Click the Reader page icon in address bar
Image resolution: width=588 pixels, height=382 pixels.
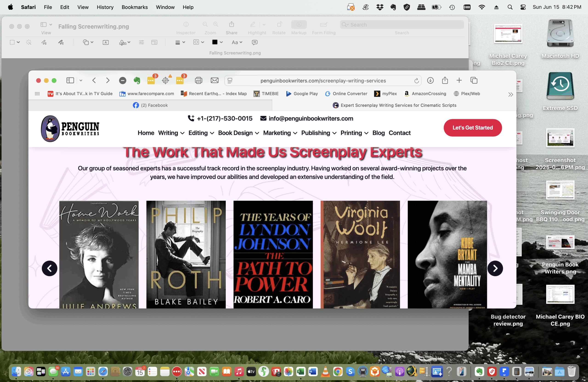pos(230,81)
